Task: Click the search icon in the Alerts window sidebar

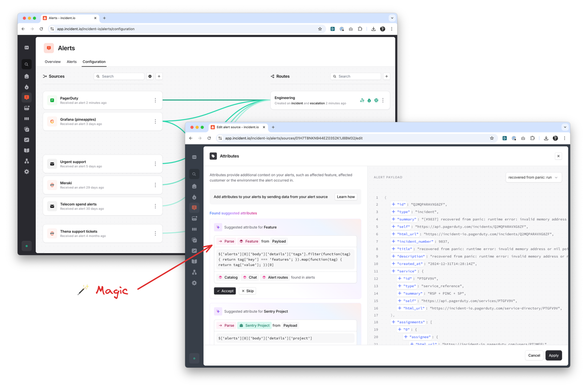Action: tap(26, 64)
